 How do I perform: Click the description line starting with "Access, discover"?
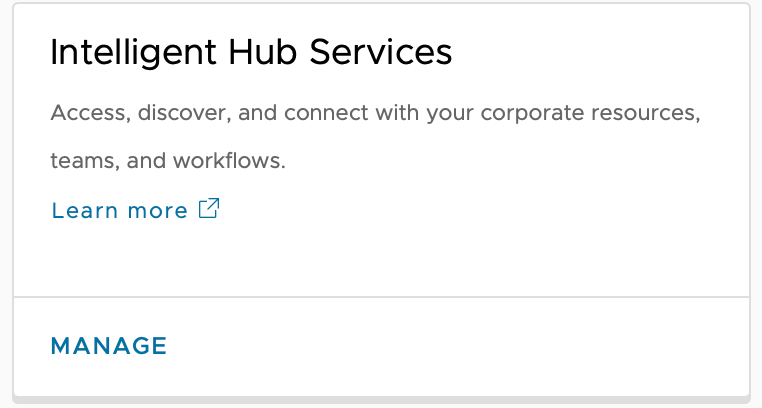tap(375, 111)
